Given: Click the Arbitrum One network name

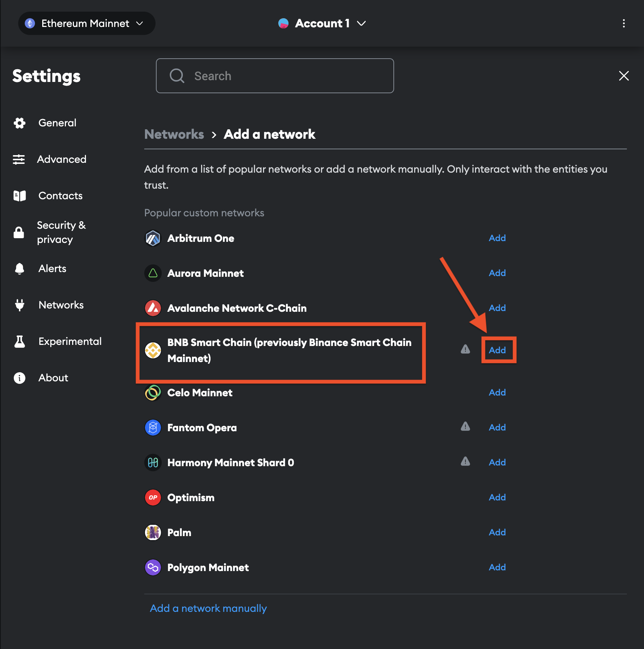Looking at the screenshot, I should click(201, 238).
